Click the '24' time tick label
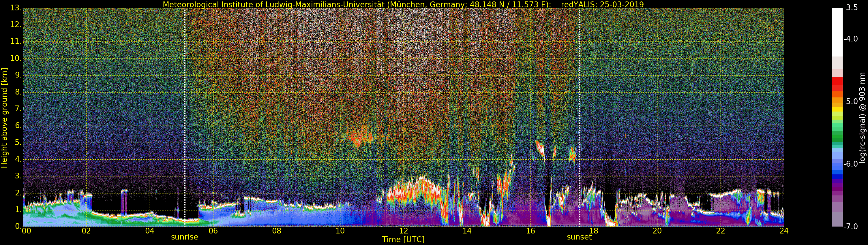This screenshot has width=868, height=245. click(x=784, y=231)
